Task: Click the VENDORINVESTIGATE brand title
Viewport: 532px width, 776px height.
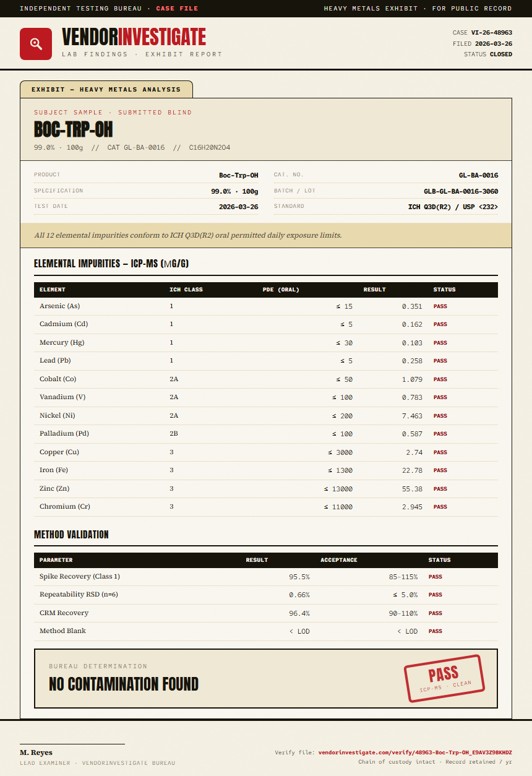Action: 134,38
